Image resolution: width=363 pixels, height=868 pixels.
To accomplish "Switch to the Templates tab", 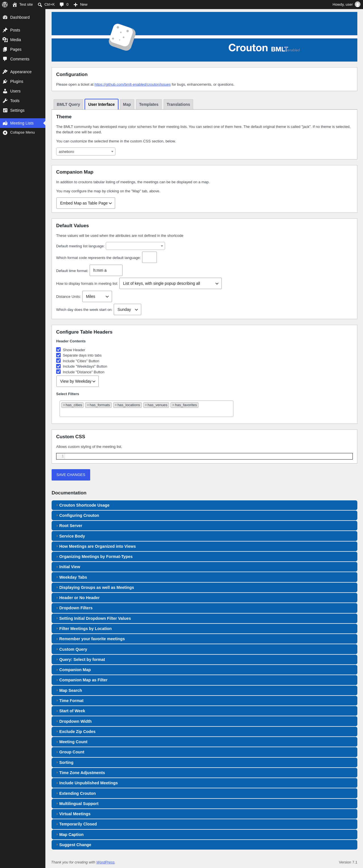I will [149, 104].
